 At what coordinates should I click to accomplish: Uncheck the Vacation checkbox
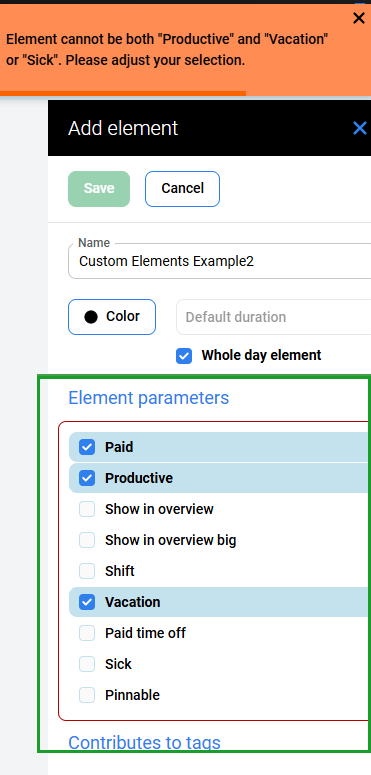pos(87,603)
